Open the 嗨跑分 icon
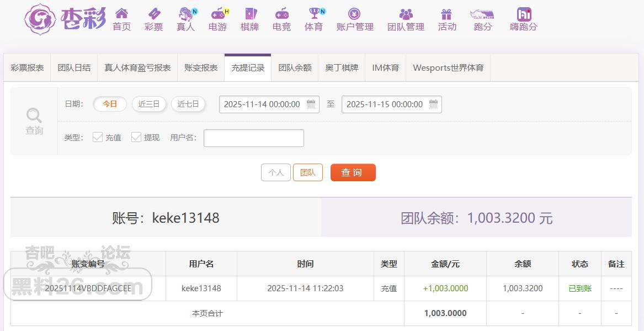The height and width of the screenshot is (331, 644). pos(523,14)
